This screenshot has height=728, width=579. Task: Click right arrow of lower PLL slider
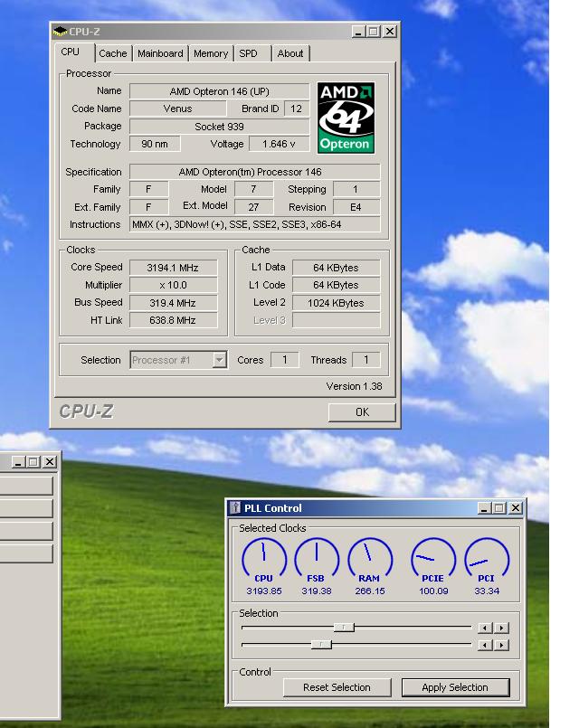[501, 645]
